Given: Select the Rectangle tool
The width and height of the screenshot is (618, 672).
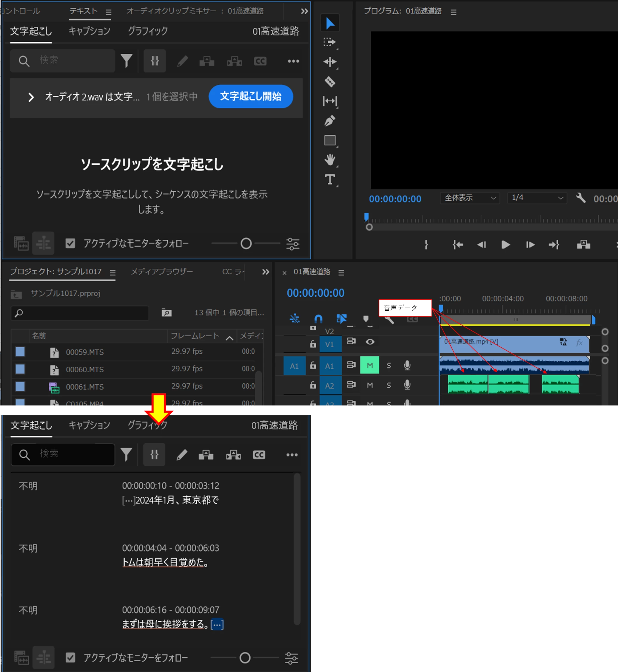Looking at the screenshot, I should coord(330,140).
